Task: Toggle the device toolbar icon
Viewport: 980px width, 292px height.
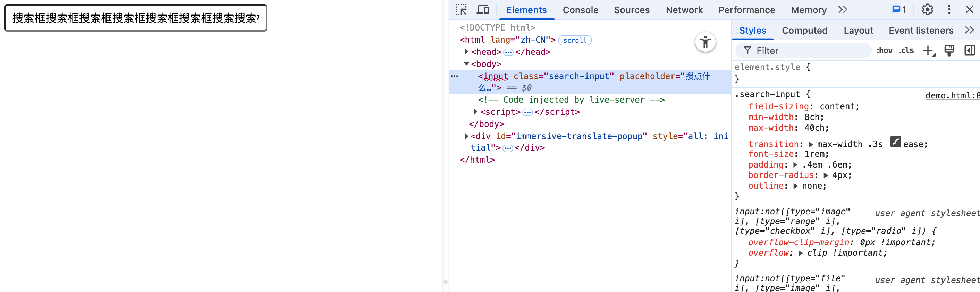Action: pos(483,9)
